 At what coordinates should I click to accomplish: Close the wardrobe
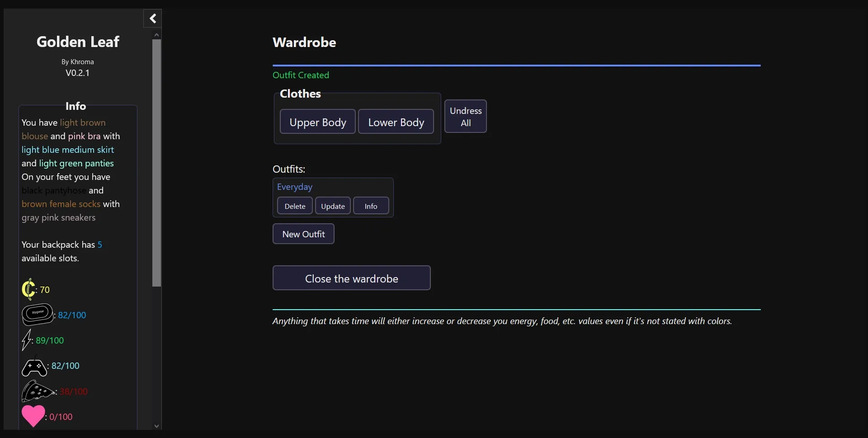pos(351,278)
